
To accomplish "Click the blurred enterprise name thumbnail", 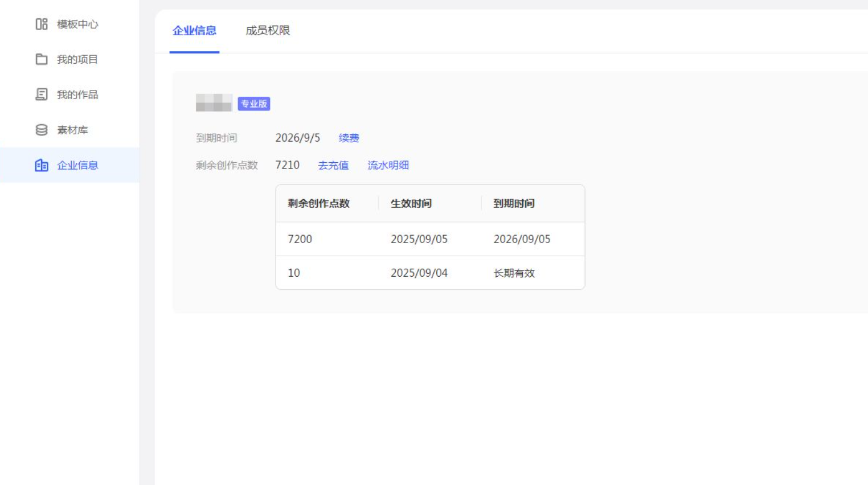I will 214,103.
